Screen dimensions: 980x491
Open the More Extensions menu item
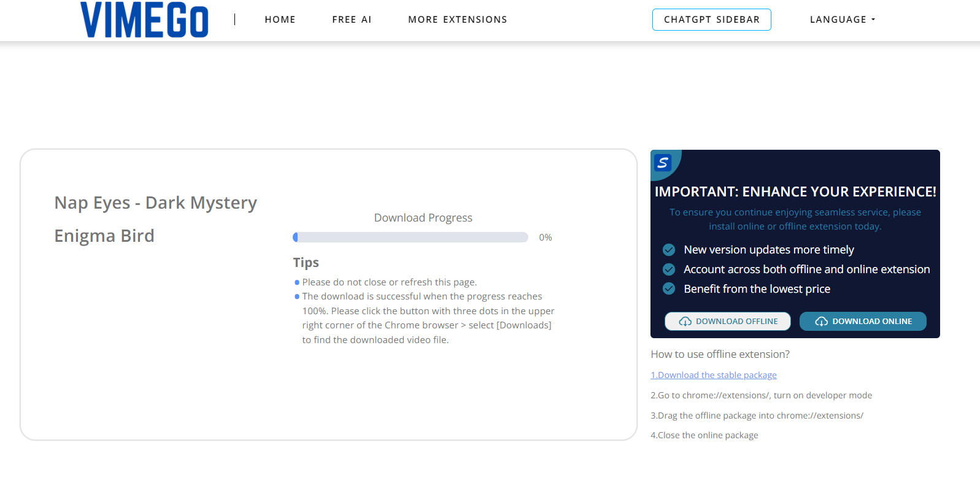point(458,20)
